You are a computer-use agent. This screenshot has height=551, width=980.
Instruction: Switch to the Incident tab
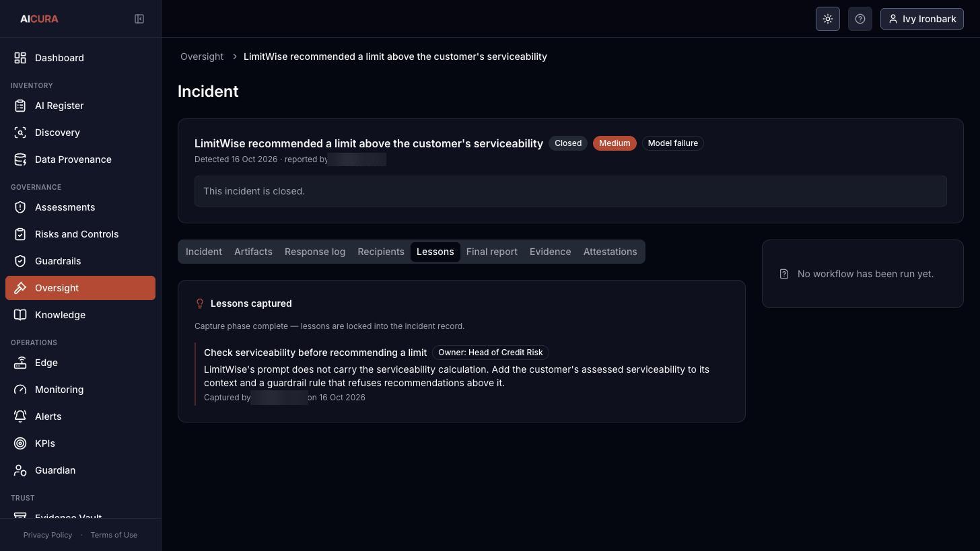point(203,252)
